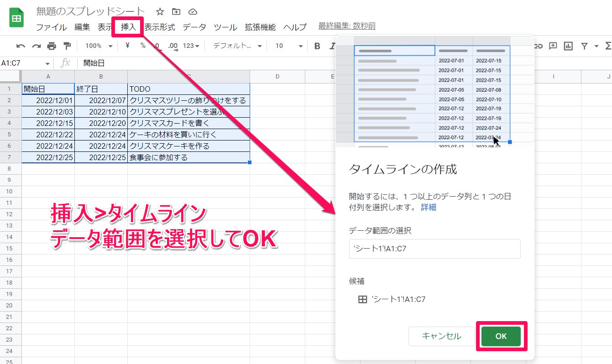612x364 pixels.
Task: Select cell containing 2022/12/07
Action: tap(101, 100)
